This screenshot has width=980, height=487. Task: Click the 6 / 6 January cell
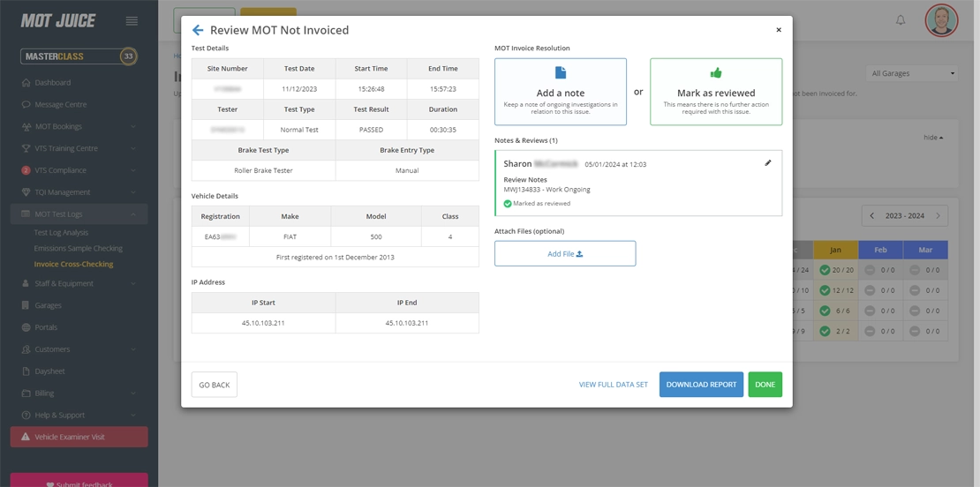tap(835, 311)
